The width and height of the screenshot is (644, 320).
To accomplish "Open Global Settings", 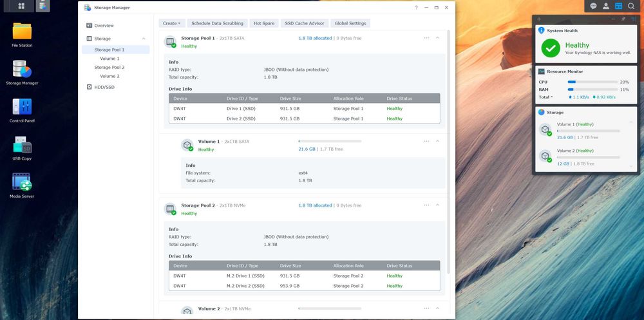I will tap(350, 23).
